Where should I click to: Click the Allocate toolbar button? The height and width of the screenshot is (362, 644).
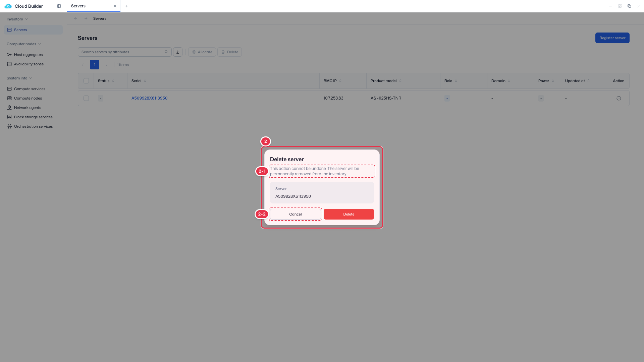pyautogui.click(x=202, y=52)
